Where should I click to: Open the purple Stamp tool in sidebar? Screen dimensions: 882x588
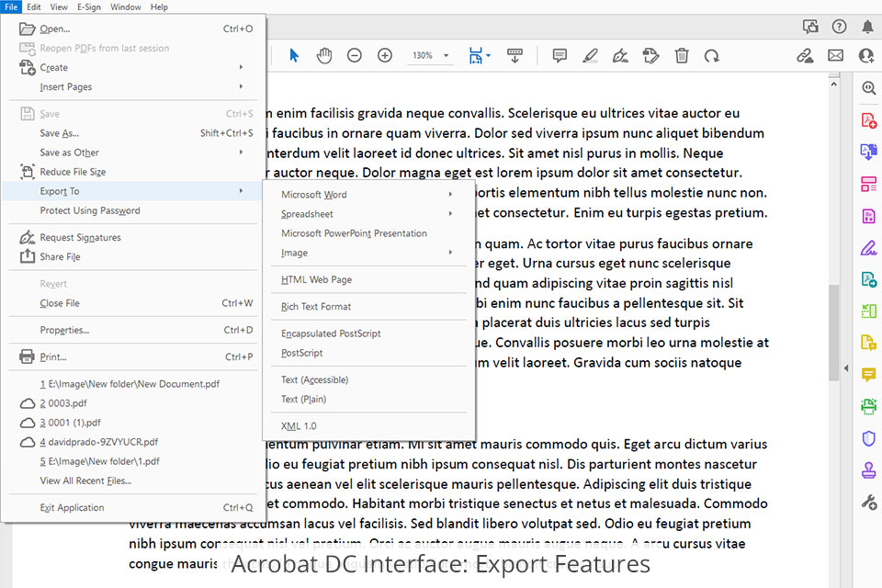click(x=869, y=469)
